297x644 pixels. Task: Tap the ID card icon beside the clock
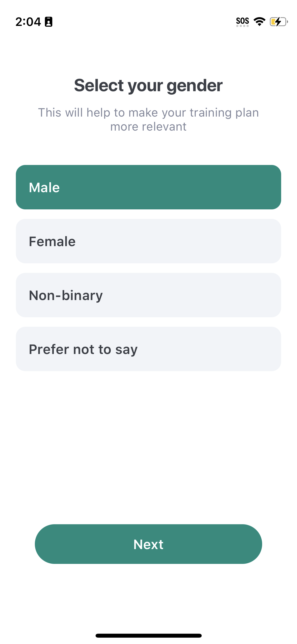point(49,22)
